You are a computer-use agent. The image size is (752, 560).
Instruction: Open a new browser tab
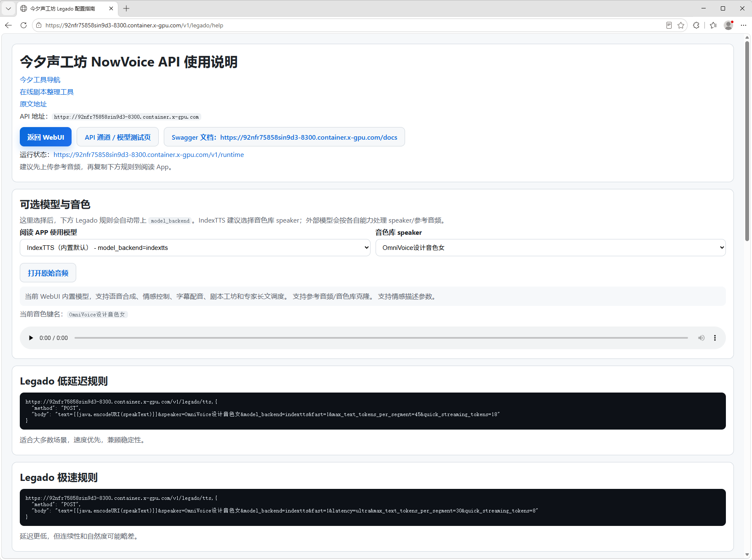point(126,8)
